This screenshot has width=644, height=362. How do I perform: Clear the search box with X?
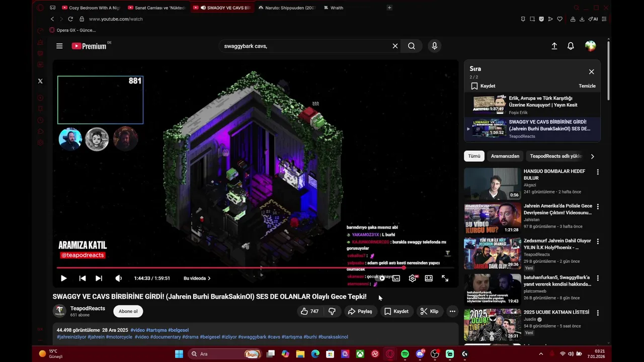395,46
